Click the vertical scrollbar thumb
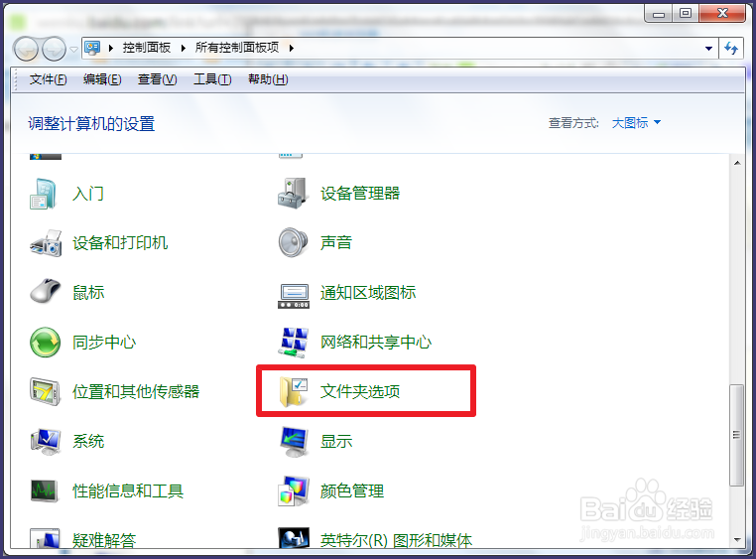Screen dimensions: 756x559 (x=737, y=435)
